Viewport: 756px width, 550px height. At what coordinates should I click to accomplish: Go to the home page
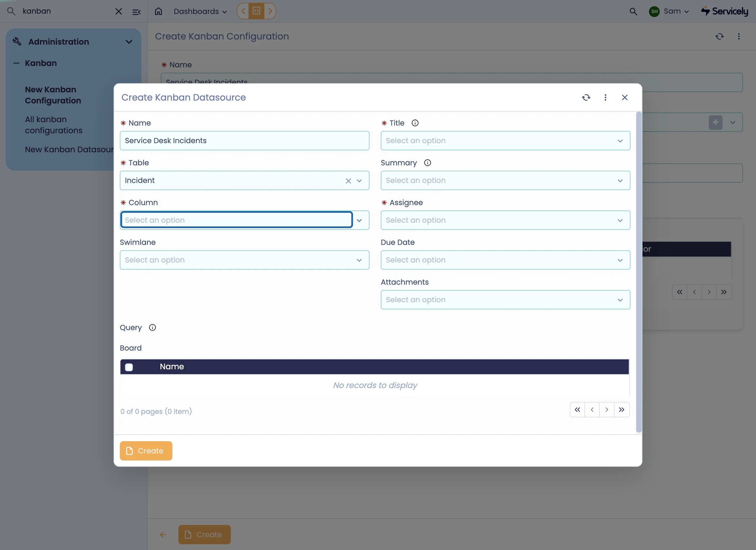(158, 11)
